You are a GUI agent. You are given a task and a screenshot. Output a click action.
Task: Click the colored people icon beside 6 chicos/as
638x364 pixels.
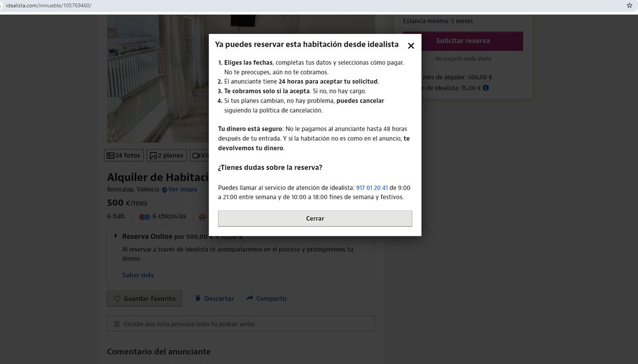(144, 217)
